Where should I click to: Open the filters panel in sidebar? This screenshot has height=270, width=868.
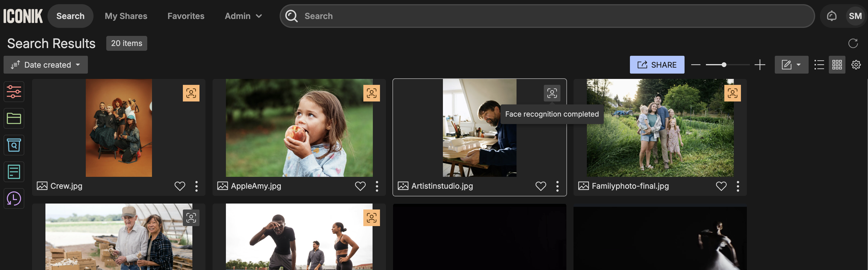tap(14, 92)
